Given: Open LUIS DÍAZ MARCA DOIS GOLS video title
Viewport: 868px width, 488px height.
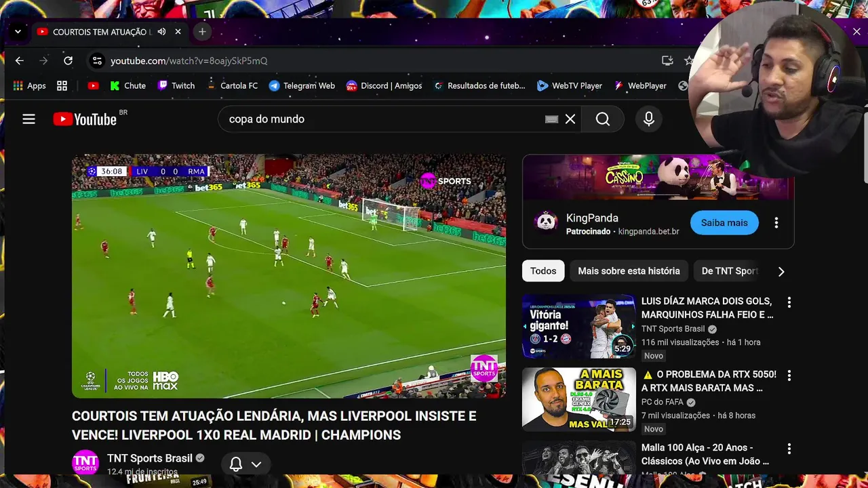Looking at the screenshot, I should (707, 308).
